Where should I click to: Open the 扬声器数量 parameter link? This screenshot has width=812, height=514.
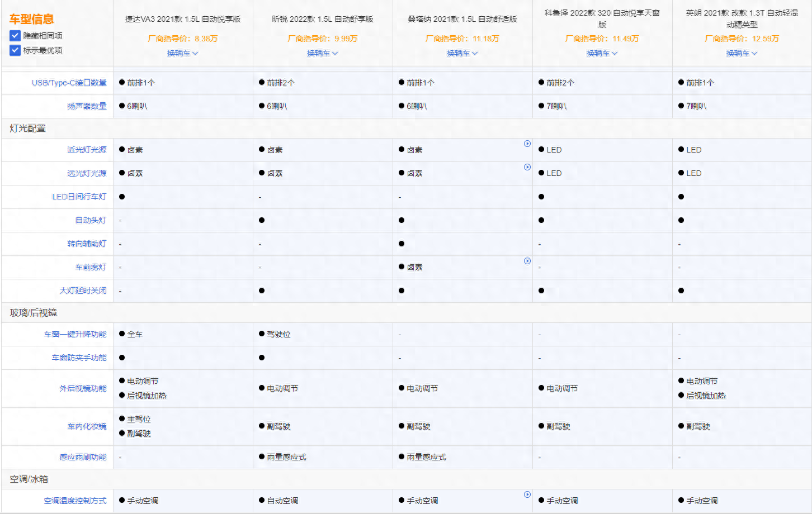pos(87,106)
